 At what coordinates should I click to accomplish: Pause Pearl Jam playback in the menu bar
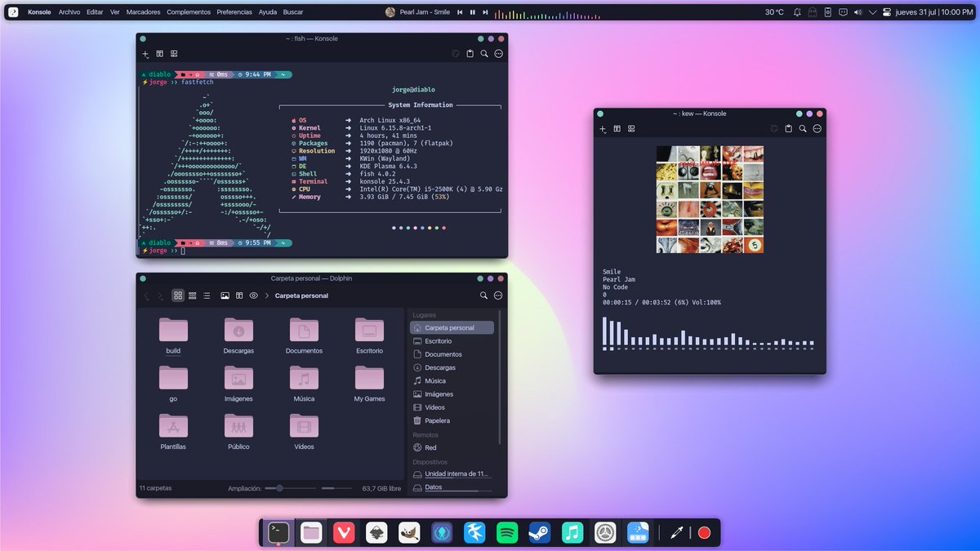click(x=473, y=11)
